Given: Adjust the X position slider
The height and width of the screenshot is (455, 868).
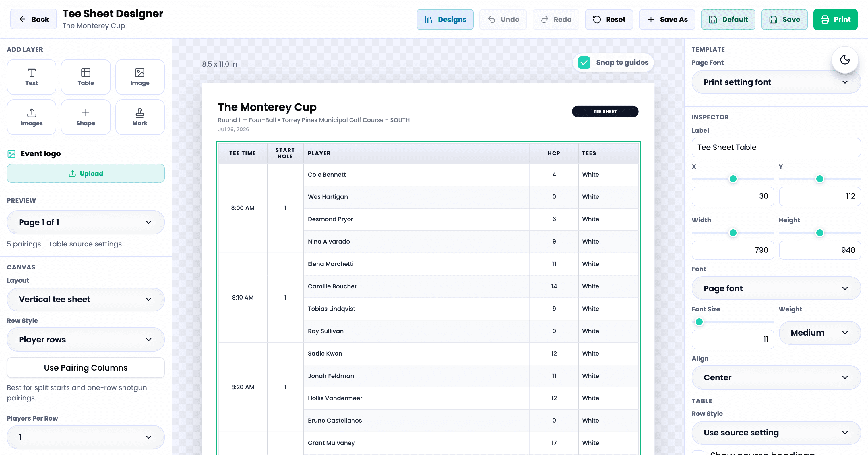Looking at the screenshot, I should (x=733, y=179).
